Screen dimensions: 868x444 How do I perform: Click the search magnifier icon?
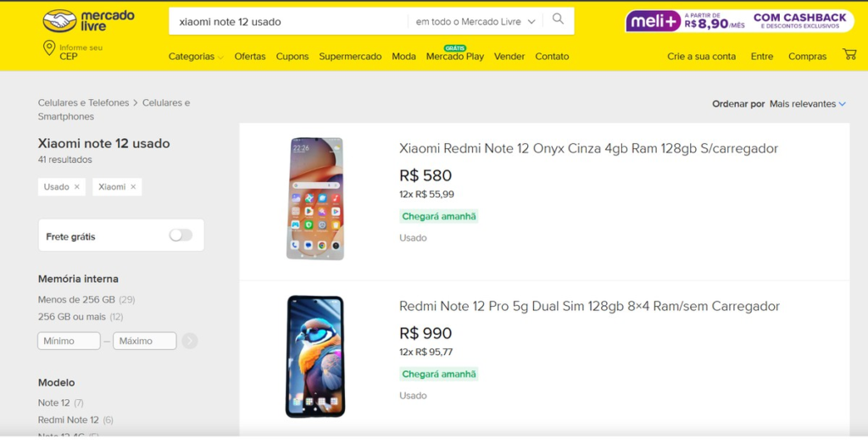click(558, 19)
